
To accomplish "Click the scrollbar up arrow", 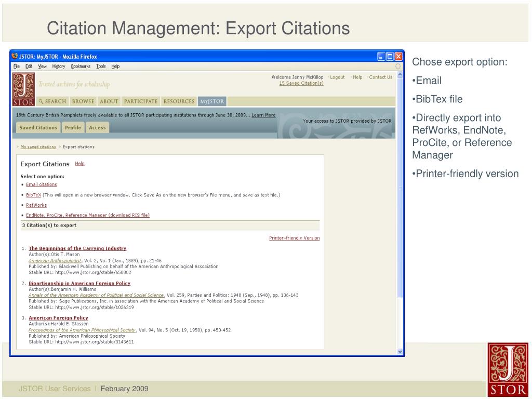I will coord(400,74).
